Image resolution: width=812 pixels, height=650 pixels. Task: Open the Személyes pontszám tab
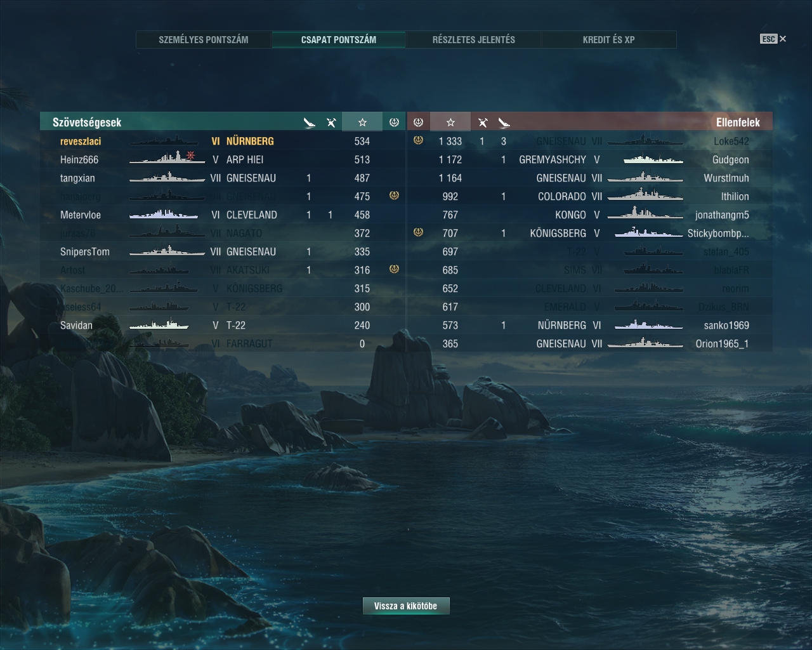tap(204, 39)
